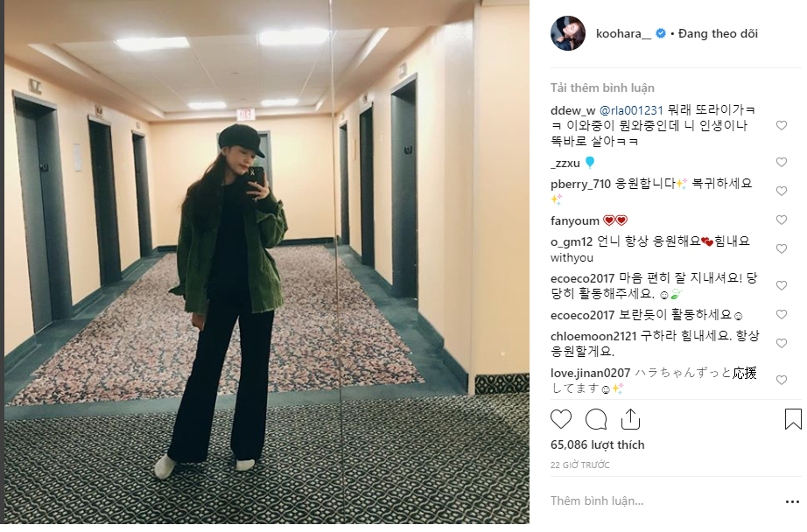Like love.jinan0207's comment
Viewport: 807px width, 532px height.
[x=782, y=381]
